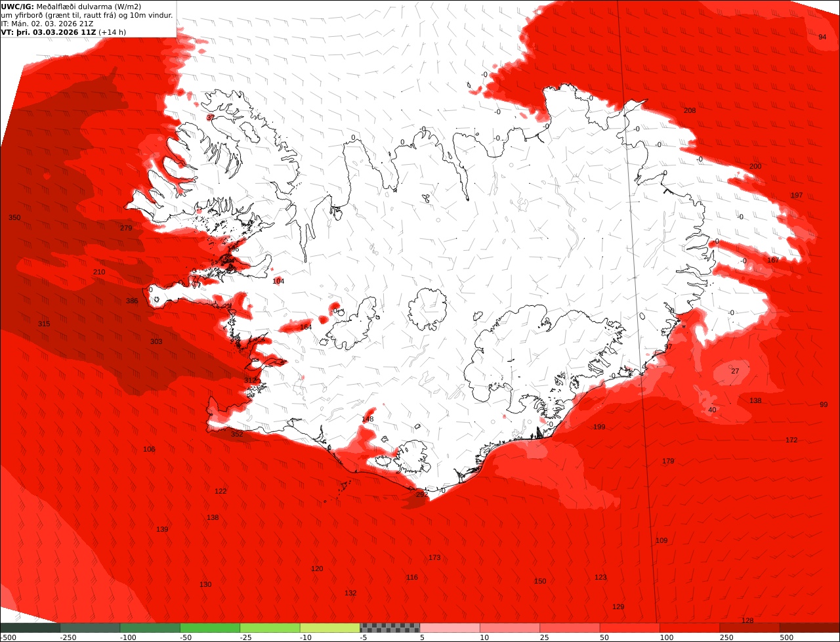Select the legend swatch between -250 and -100
The image size is (840, 642).
tap(90, 628)
